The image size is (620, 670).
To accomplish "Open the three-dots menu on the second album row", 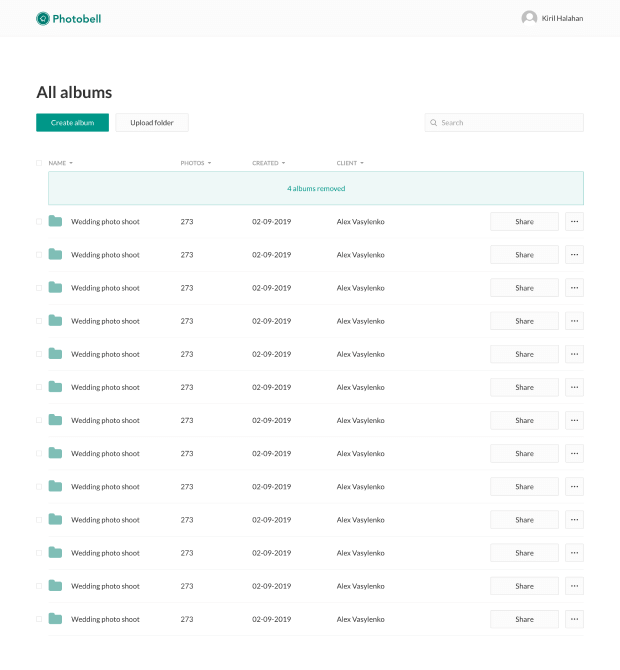I will coord(574,255).
